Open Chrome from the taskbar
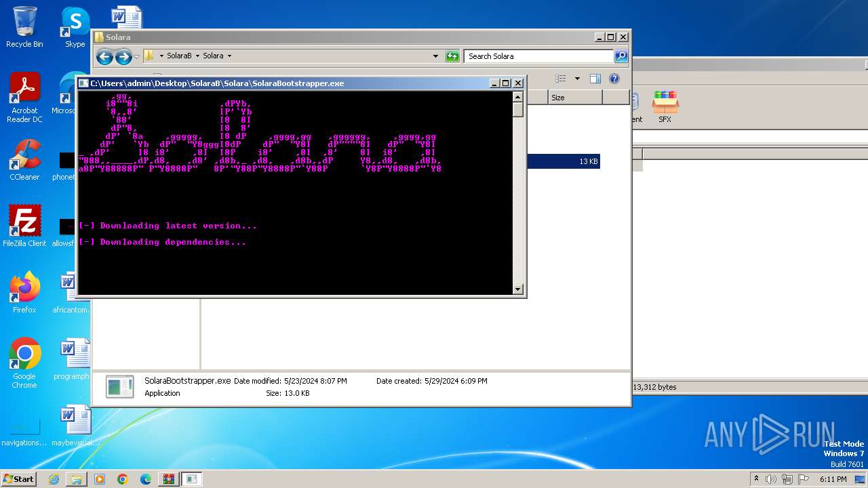This screenshot has width=868, height=488. pyautogui.click(x=123, y=479)
